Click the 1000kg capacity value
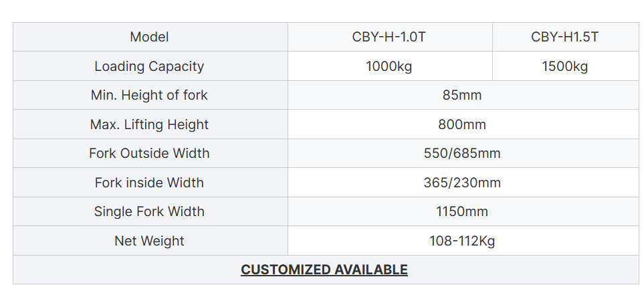 tap(390, 66)
